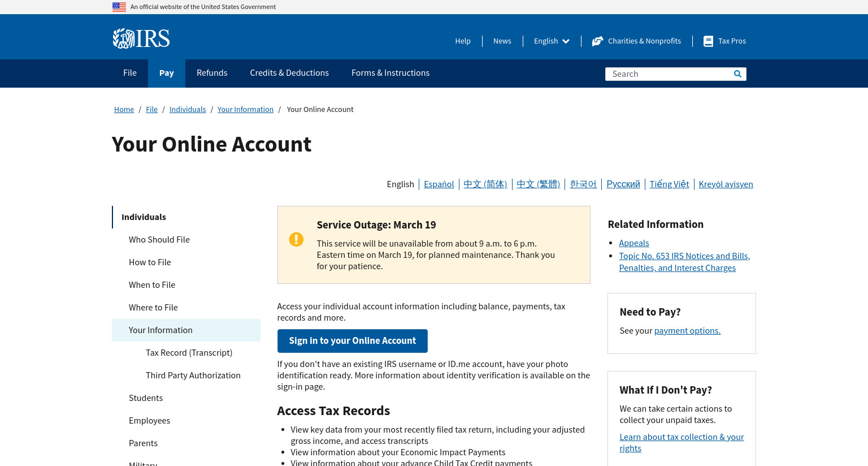The height and width of the screenshot is (466, 868).
Task: Click the What If I Don't Pay? heading
Action: (666, 390)
